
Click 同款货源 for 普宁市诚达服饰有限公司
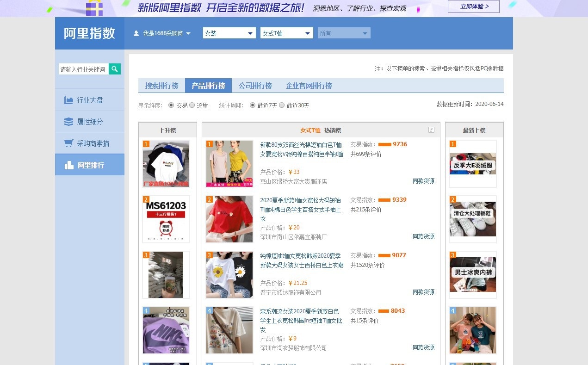tap(423, 292)
